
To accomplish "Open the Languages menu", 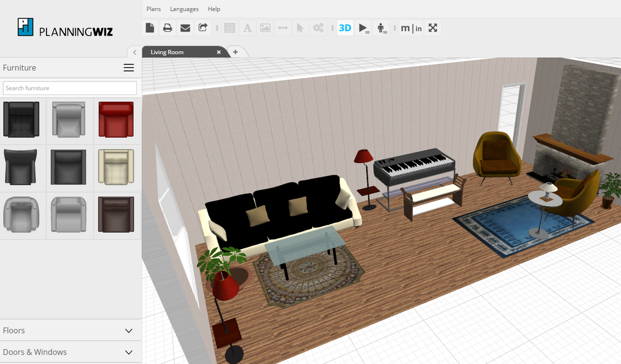I will 184,9.
